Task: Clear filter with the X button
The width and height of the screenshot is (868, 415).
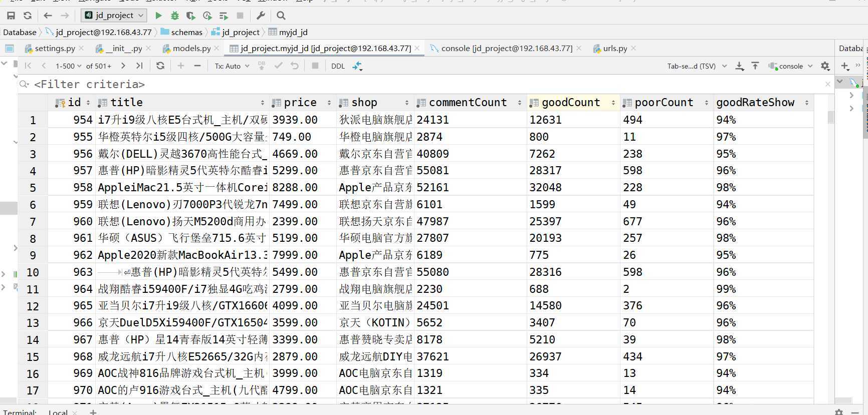Action: click(x=828, y=84)
